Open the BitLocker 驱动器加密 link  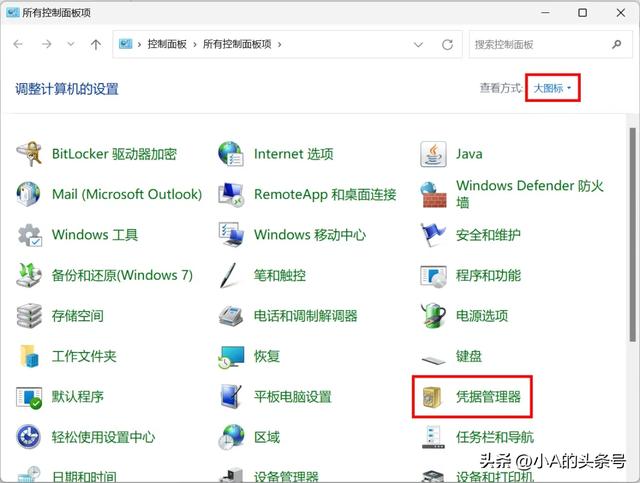point(114,154)
